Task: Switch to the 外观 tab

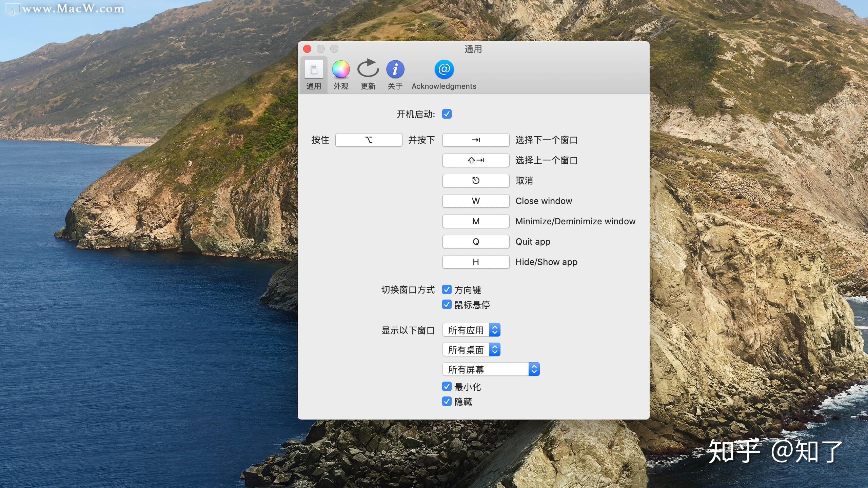Action: tap(341, 74)
